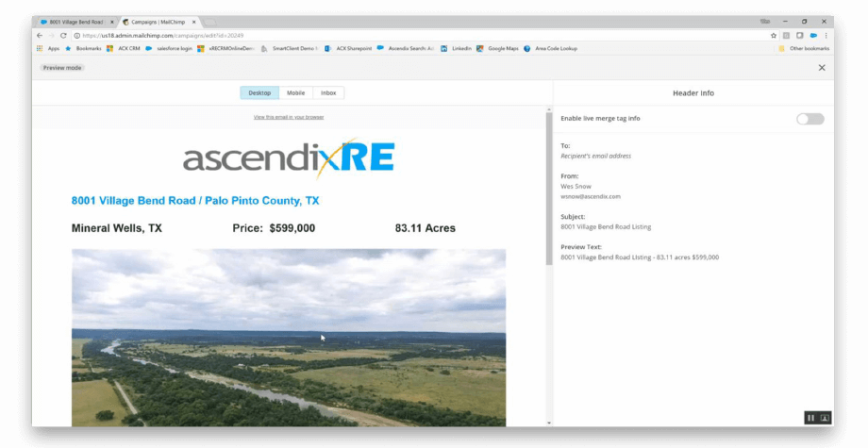
Task: Click View this email in your browser link
Action: point(289,117)
